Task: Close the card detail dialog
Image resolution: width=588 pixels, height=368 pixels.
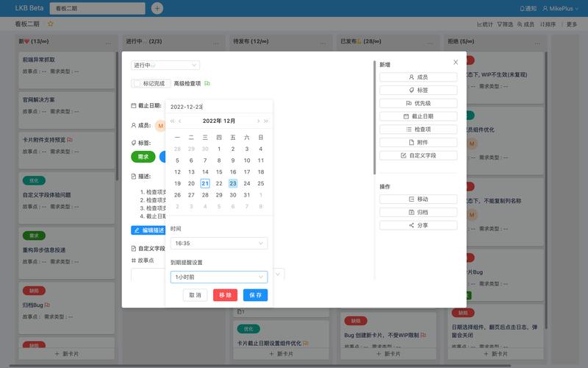Action: pyautogui.click(x=456, y=63)
